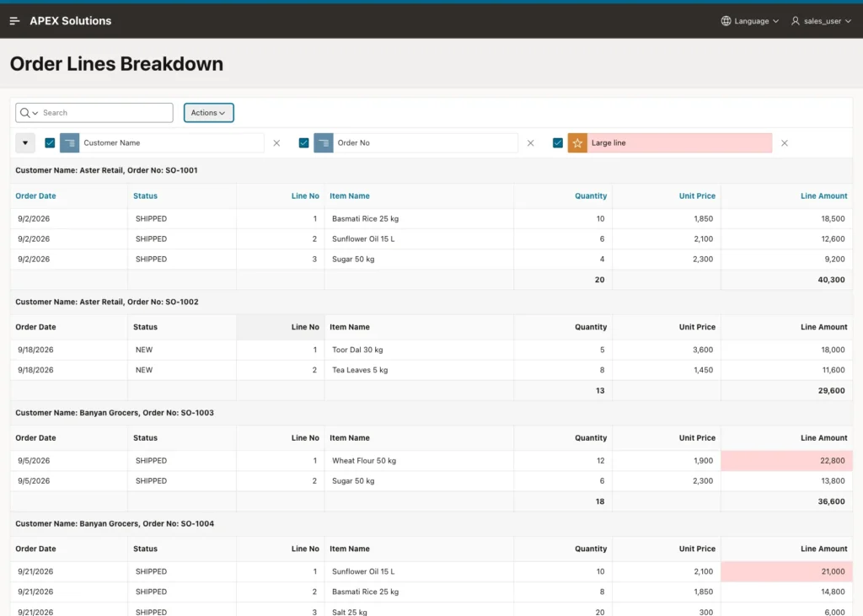Click the 36,600 total for SO-1003
863x616 pixels.
pos(831,501)
